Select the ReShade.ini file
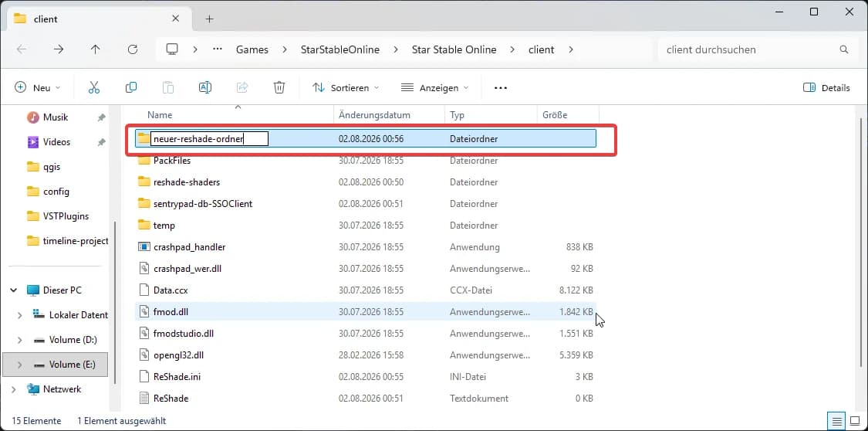 tap(366, 377)
